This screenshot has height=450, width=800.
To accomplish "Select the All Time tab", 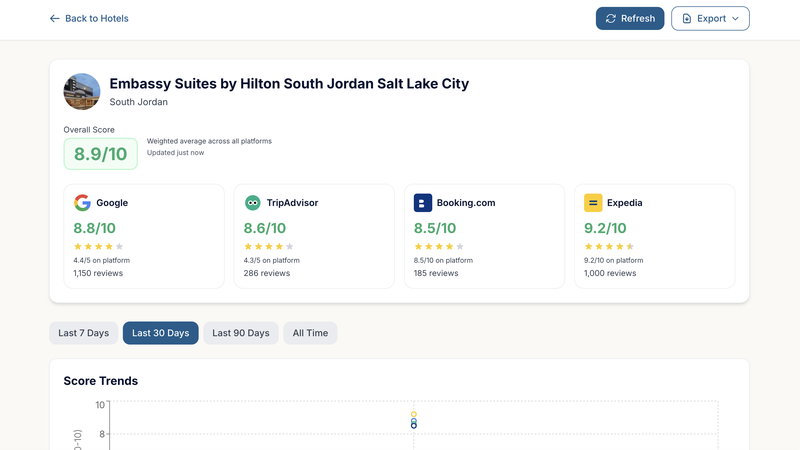I will [310, 333].
